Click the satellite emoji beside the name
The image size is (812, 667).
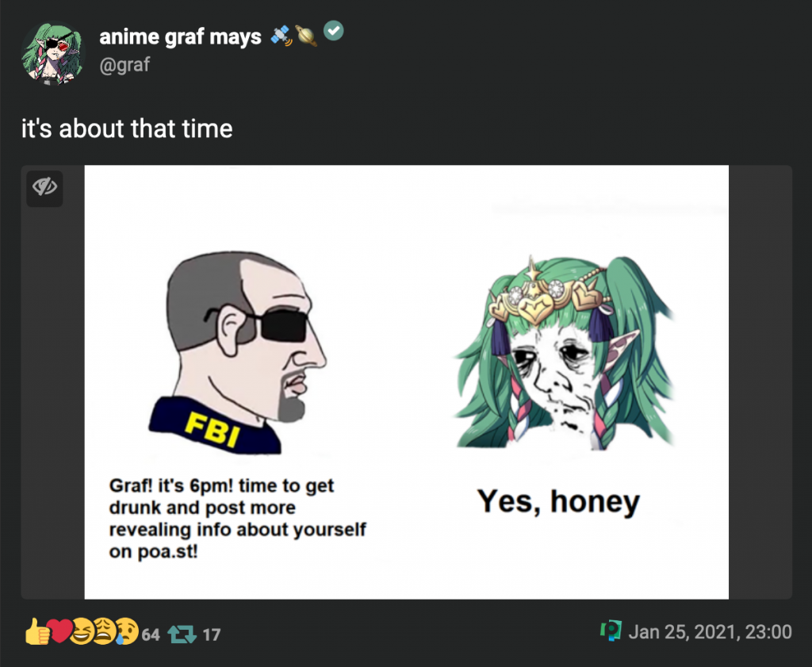[x=282, y=36]
